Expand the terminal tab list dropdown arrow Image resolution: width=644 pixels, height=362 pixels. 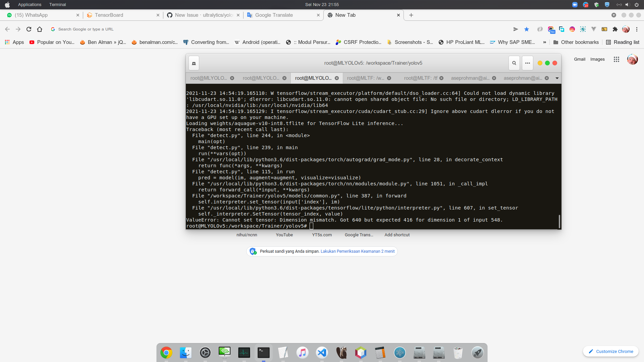pyautogui.click(x=557, y=78)
